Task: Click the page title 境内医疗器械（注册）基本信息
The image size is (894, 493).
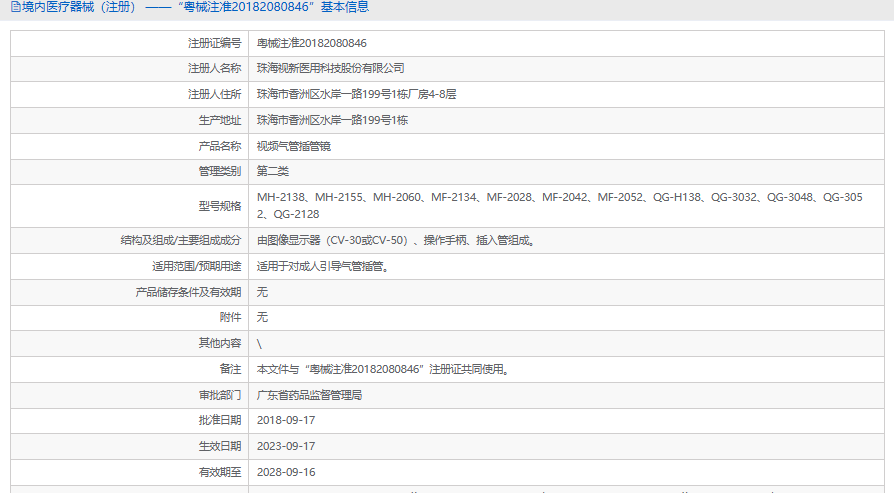Action: [x=196, y=7]
